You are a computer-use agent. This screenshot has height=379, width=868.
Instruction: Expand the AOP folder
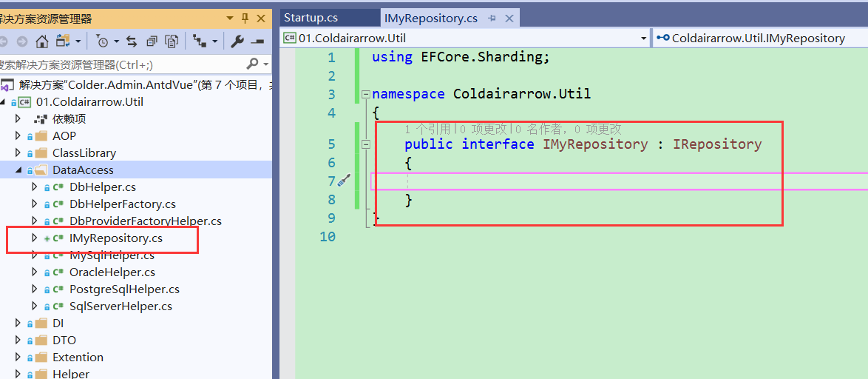(18, 135)
